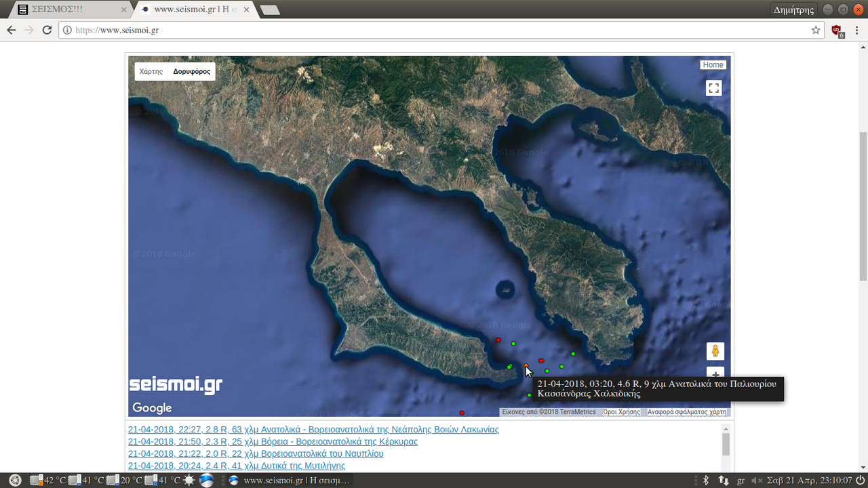Open the uBlock extension icon

pyautogui.click(x=837, y=30)
